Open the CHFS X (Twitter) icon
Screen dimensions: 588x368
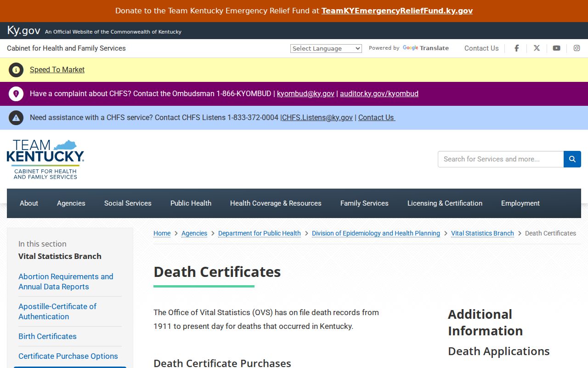coord(537,48)
